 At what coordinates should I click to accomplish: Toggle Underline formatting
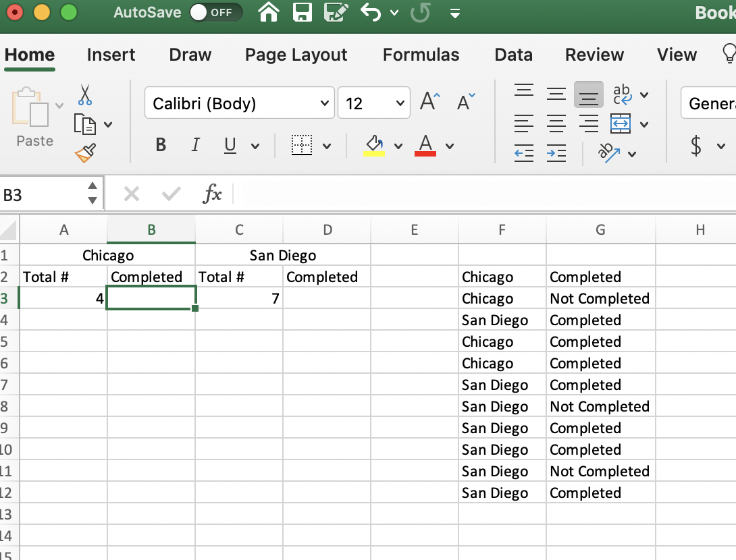click(x=230, y=145)
